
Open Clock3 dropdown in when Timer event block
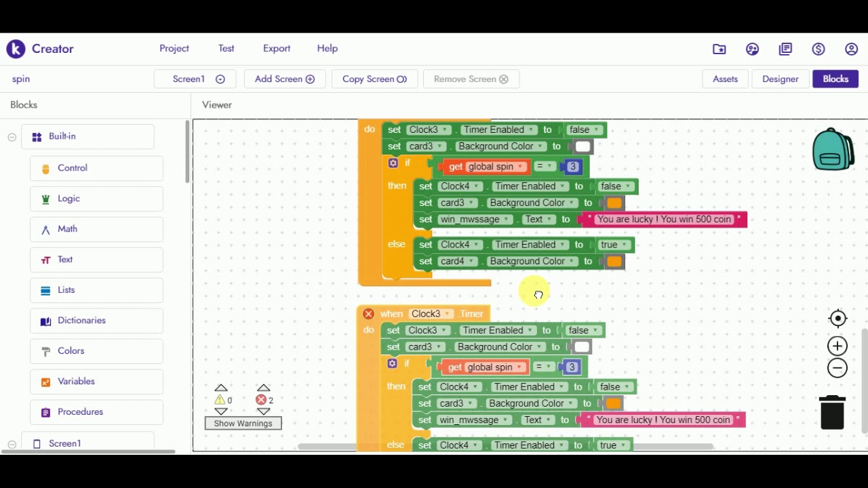431,314
